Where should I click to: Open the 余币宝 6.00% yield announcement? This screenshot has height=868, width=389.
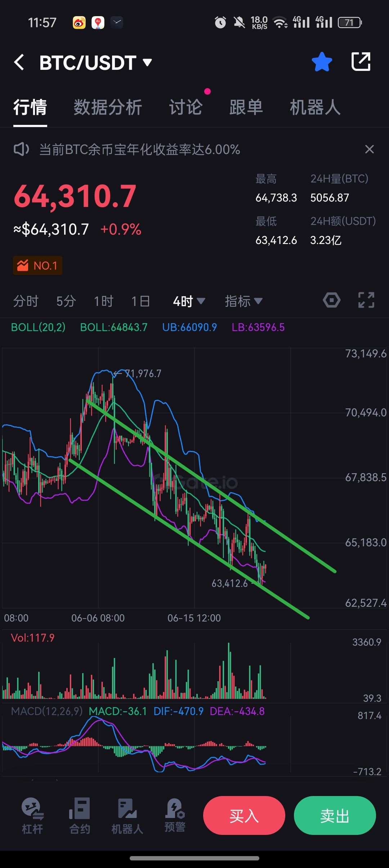pyautogui.click(x=140, y=149)
